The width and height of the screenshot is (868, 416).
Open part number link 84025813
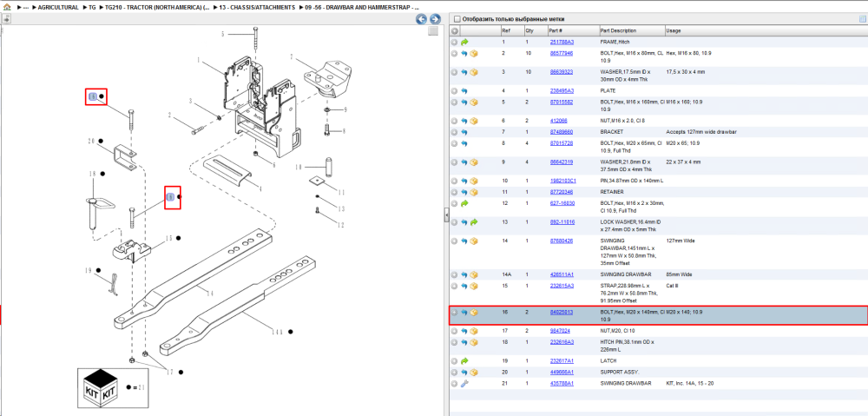pos(562,313)
